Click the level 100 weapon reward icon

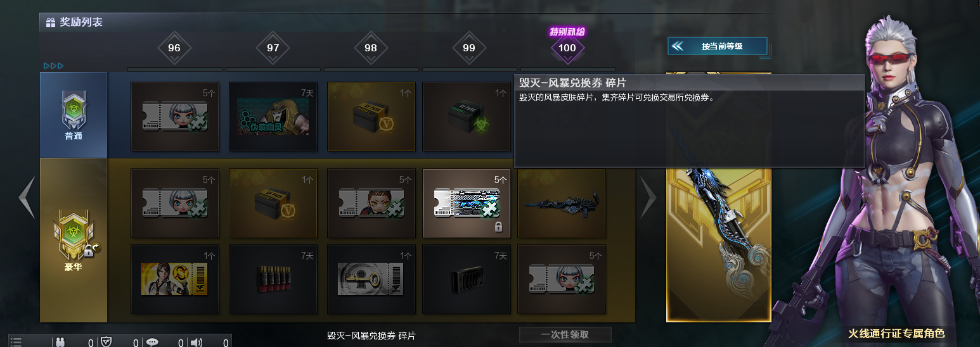point(562,203)
